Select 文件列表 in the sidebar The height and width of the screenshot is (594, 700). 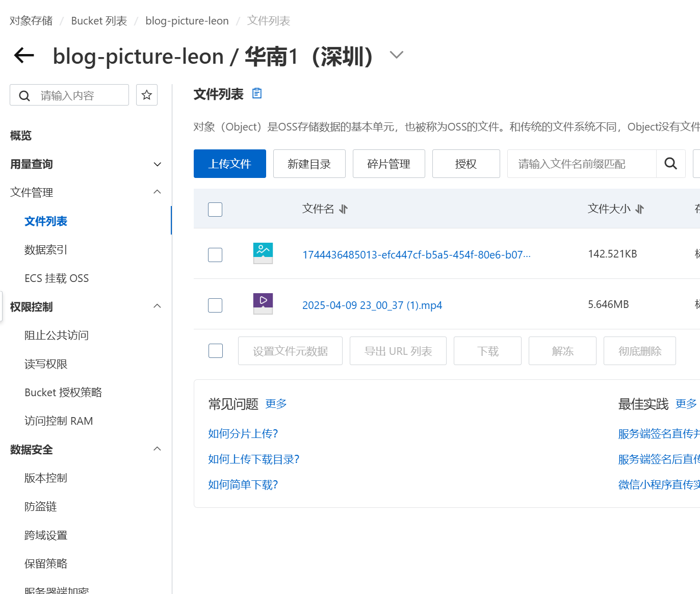(x=46, y=221)
